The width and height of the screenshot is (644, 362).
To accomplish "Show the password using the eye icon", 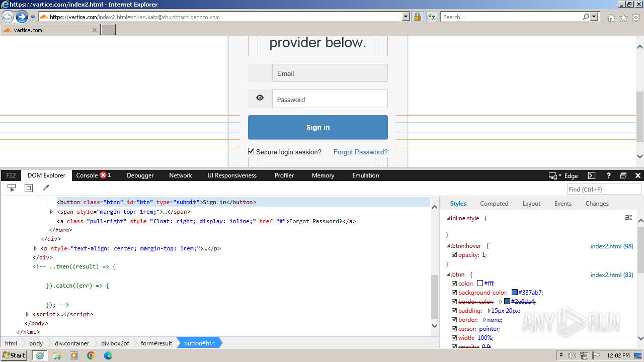I will point(260,98).
